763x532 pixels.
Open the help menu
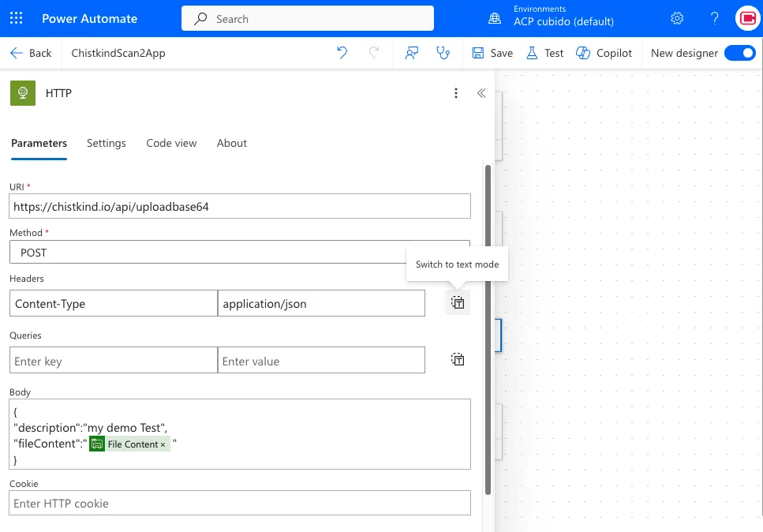click(714, 17)
